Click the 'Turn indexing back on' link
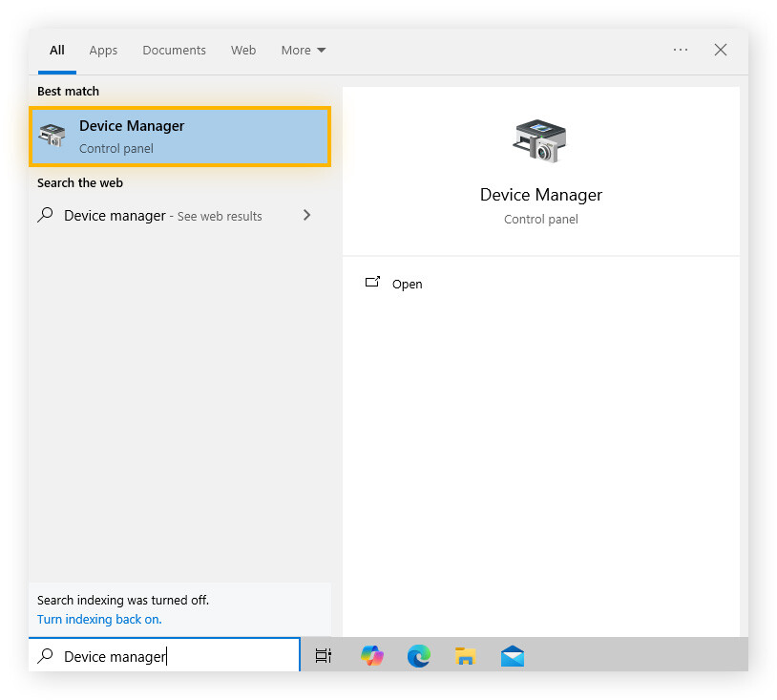 (99, 619)
